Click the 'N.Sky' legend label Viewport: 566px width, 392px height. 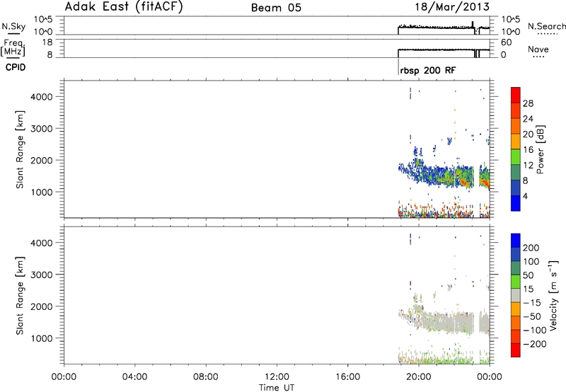(x=13, y=26)
